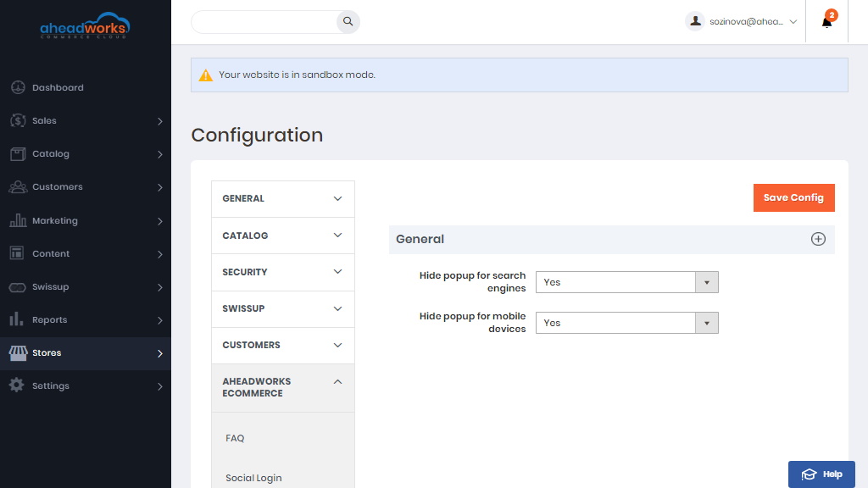Click the Dashboard gauge icon
This screenshot has width=868, height=488.
tap(18, 87)
